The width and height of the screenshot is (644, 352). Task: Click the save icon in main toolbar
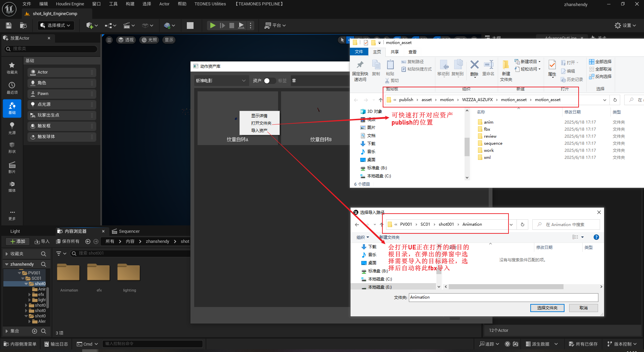point(9,26)
